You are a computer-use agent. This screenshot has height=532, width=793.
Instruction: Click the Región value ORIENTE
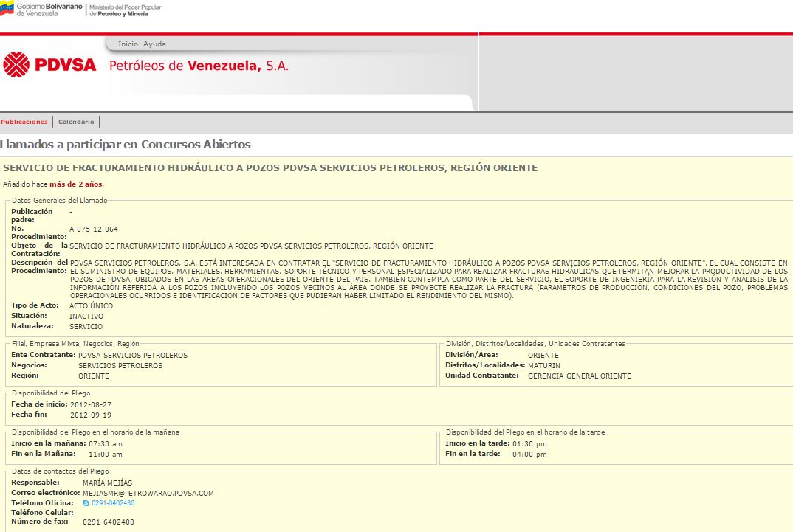click(x=94, y=376)
